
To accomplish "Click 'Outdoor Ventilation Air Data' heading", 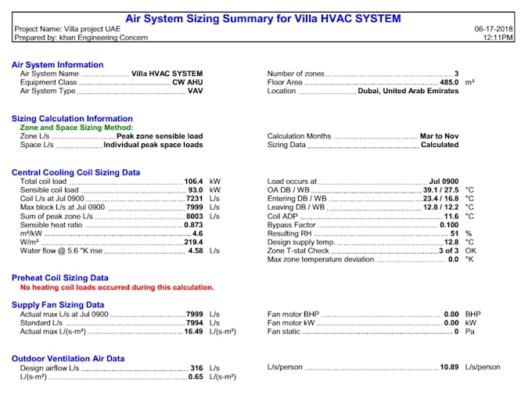I will 68,359.
